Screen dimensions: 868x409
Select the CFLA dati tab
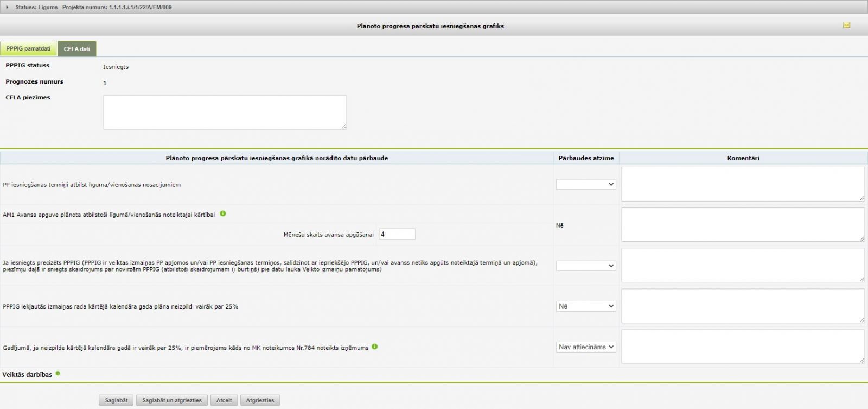(x=77, y=49)
